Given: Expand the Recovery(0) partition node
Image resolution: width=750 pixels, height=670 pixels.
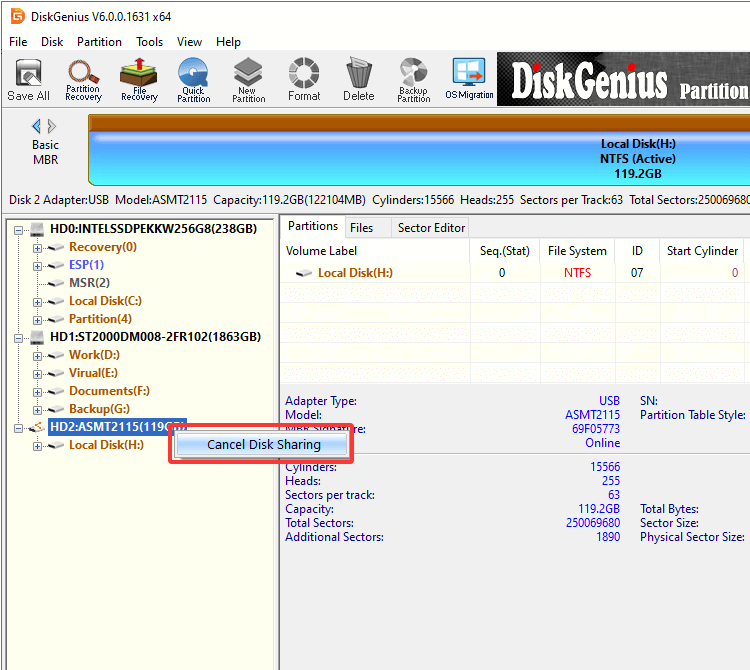Looking at the screenshot, I should 38,247.
